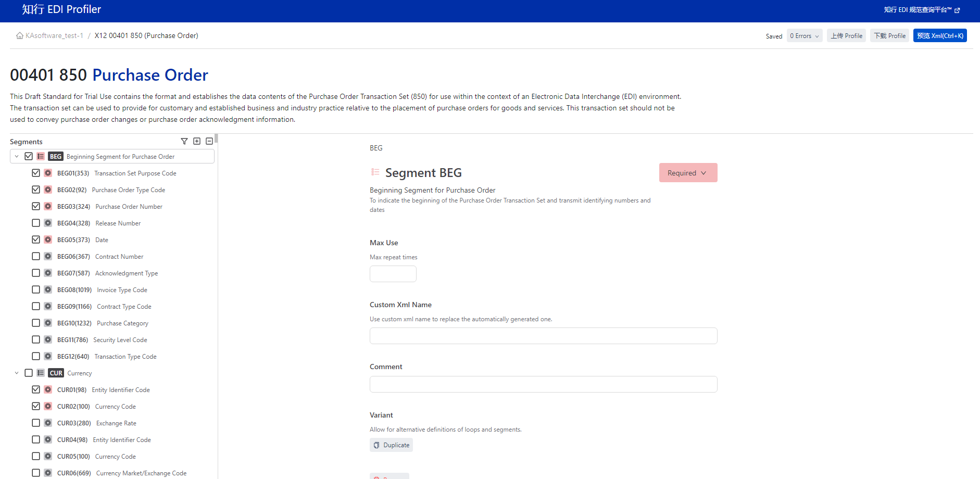This screenshot has height=479, width=980.
Task: Uncheck CUR01(98) Entity Identifier Code
Action: (x=36, y=389)
